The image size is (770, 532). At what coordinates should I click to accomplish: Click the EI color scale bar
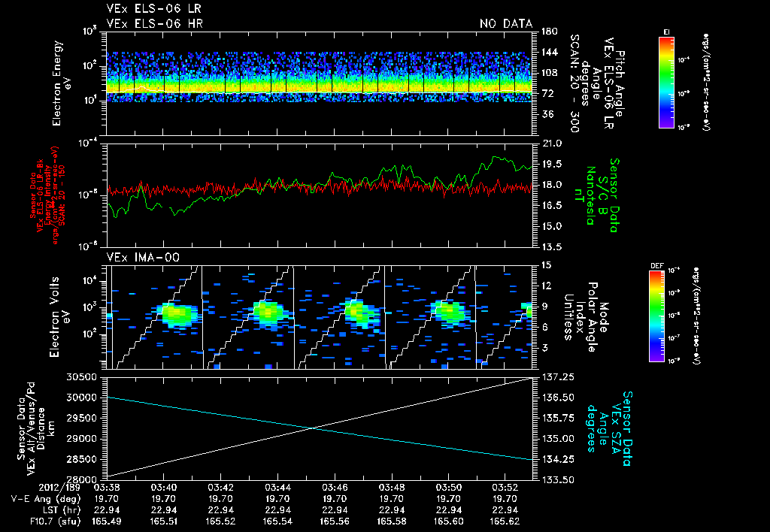(666, 82)
